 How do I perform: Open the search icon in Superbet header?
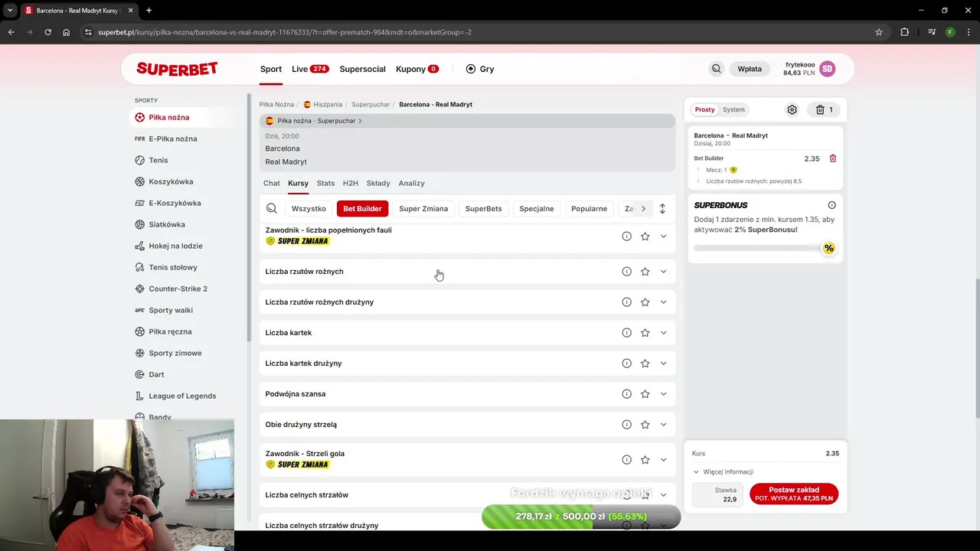tap(717, 69)
